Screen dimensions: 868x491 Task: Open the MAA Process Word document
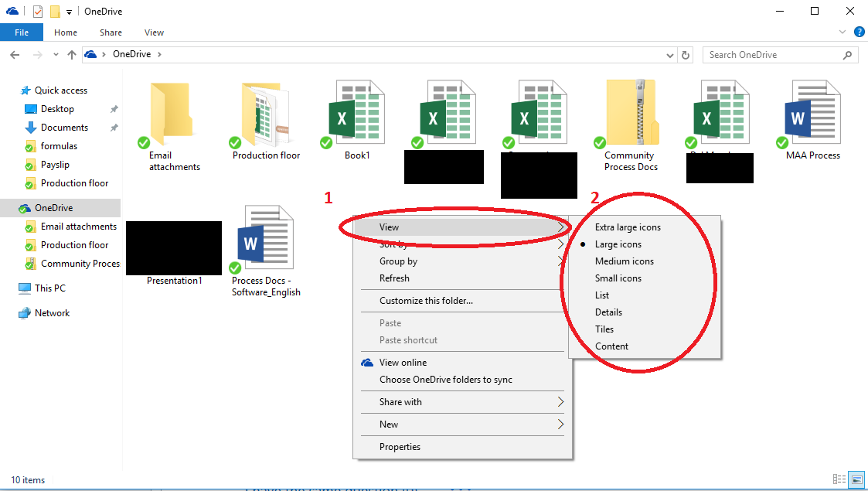pyautogui.click(x=811, y=112)
